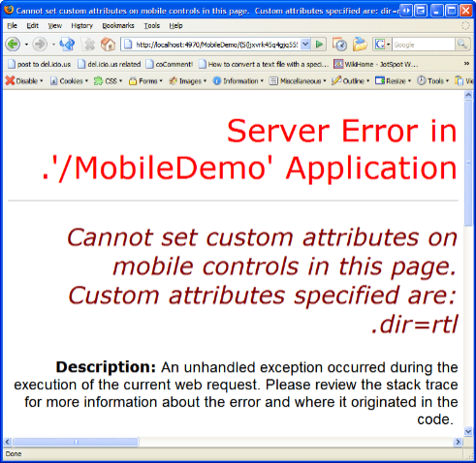Click the folder icon beside history button

[x=360, y=45]
